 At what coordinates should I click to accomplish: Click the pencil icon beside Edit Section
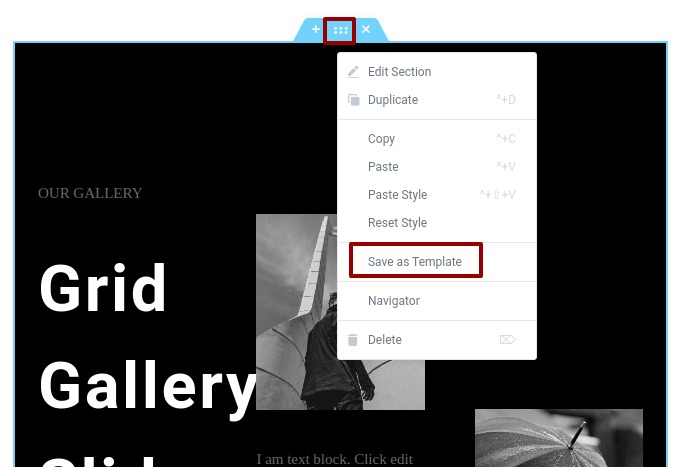click(x=353, y=72)
